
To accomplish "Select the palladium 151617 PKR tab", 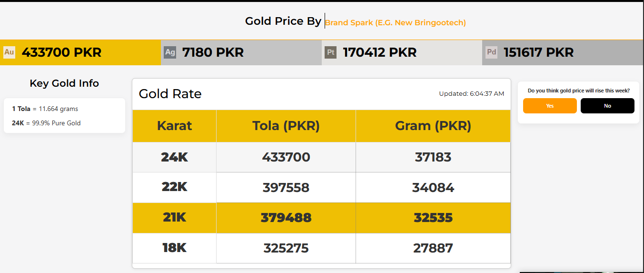I will 538,52.
